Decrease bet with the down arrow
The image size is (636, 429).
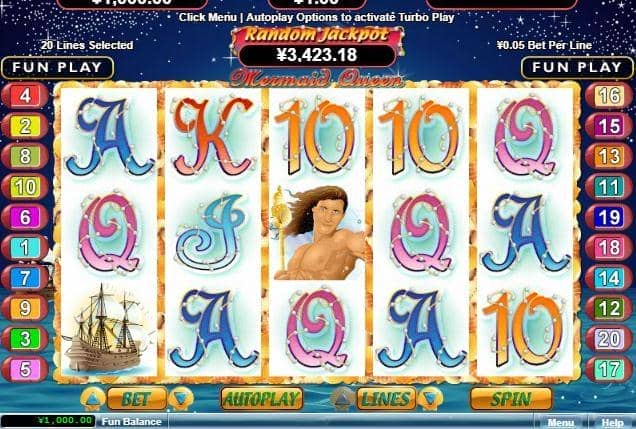(181, 399)
